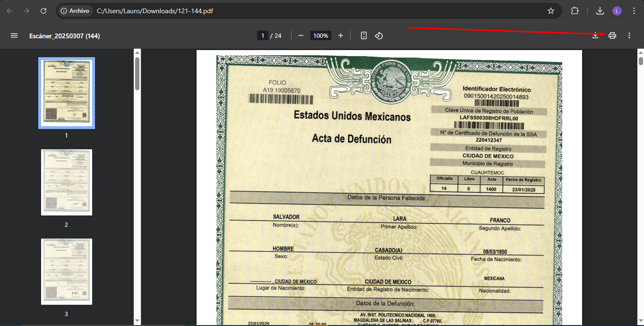Click the address bar file path
Image resolution: width=644 pixels, height=326 pixels.
click(x=155, y=11)
